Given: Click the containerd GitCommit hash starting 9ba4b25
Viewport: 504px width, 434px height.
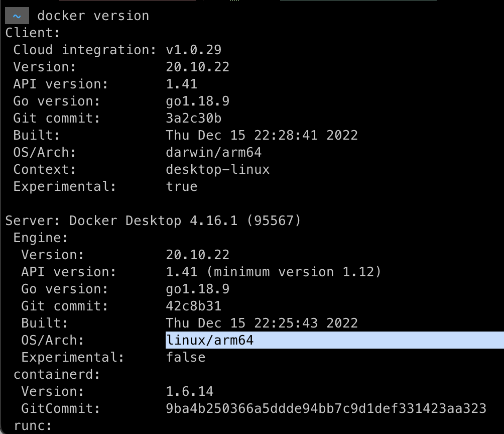Looking at the screenshot, I should pos(326,409).
